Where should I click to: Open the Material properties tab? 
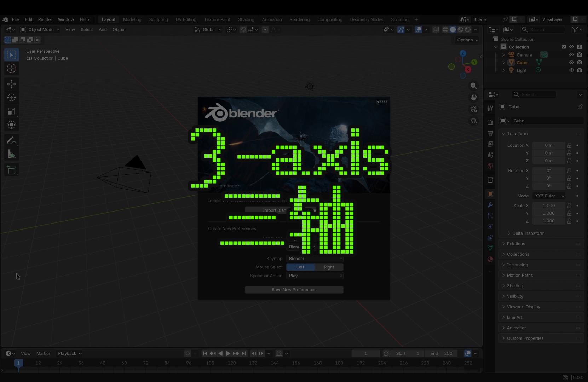tap(490, 259)
